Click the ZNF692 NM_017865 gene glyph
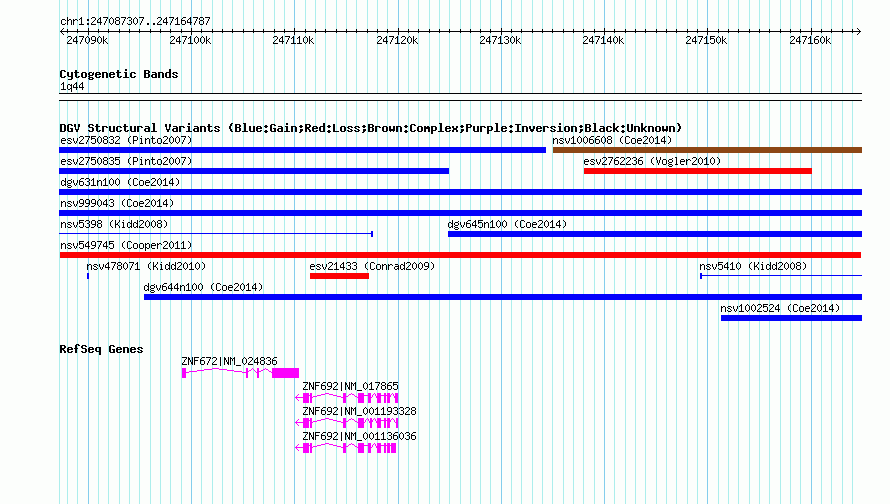 pos(347,398)
